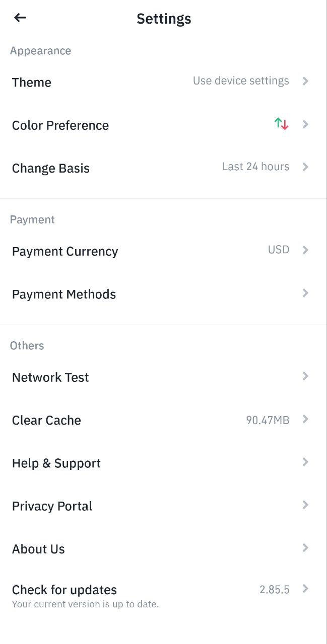Screen dimensions: 327x644
Task: Tap the chevron beside Payment Methods
Action: (305, 293)
